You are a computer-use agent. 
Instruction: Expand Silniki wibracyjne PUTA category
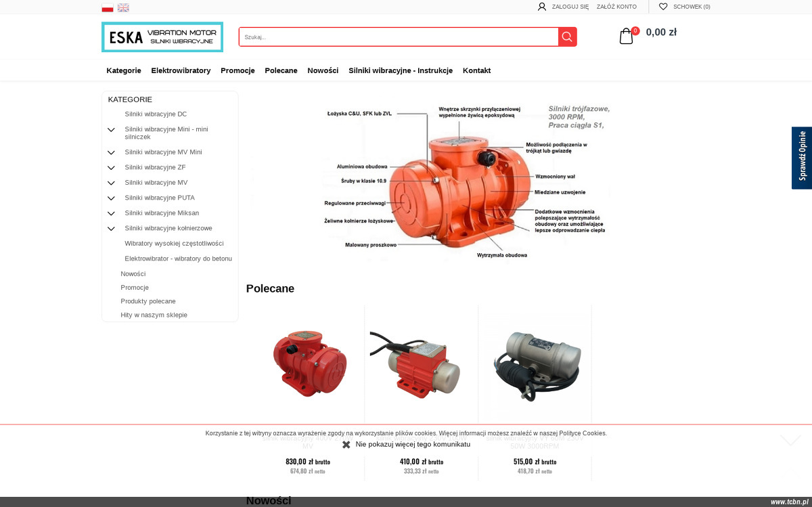click(111, 198)
